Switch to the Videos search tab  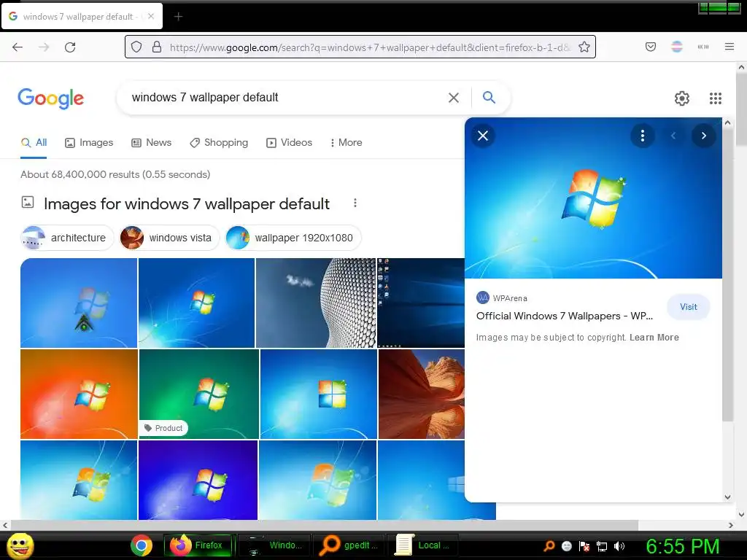289,142
